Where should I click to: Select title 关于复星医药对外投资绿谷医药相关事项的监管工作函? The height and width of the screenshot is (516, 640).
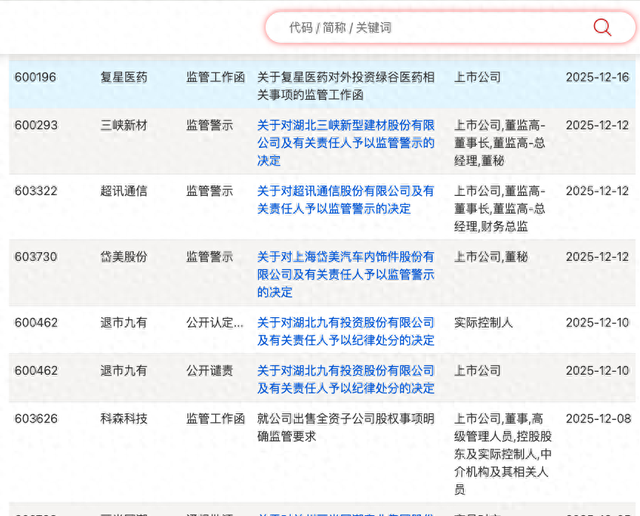[346, 86]
